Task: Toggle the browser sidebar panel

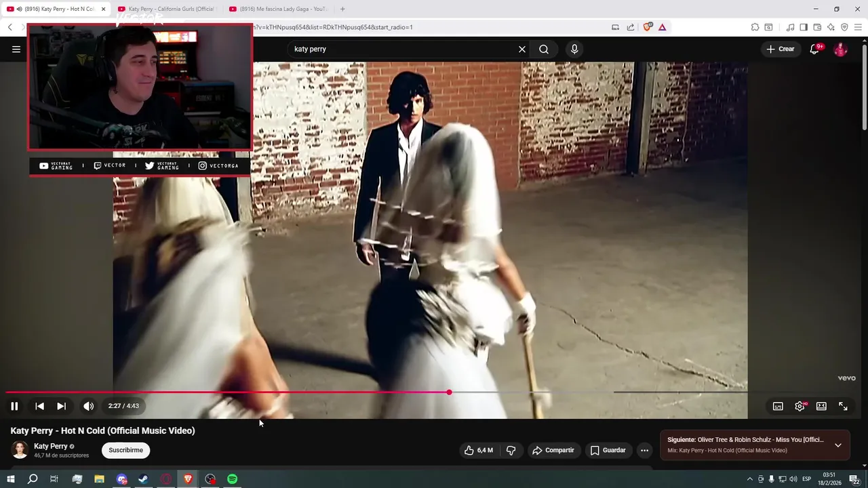Action: click(804, 27)
